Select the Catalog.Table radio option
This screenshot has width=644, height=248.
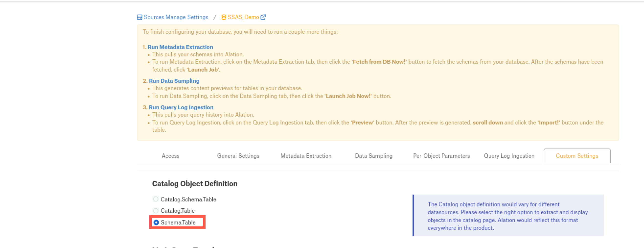pyautogui.click(x=156, y=211)
